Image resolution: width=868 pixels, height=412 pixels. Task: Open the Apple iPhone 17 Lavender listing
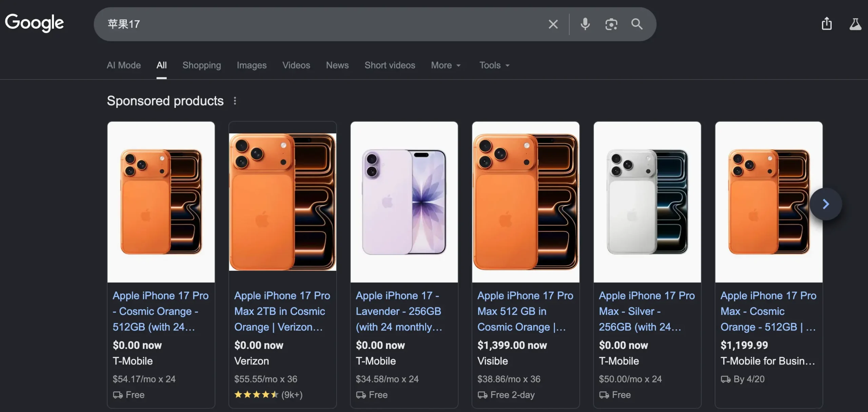click(x=398, y=311)
